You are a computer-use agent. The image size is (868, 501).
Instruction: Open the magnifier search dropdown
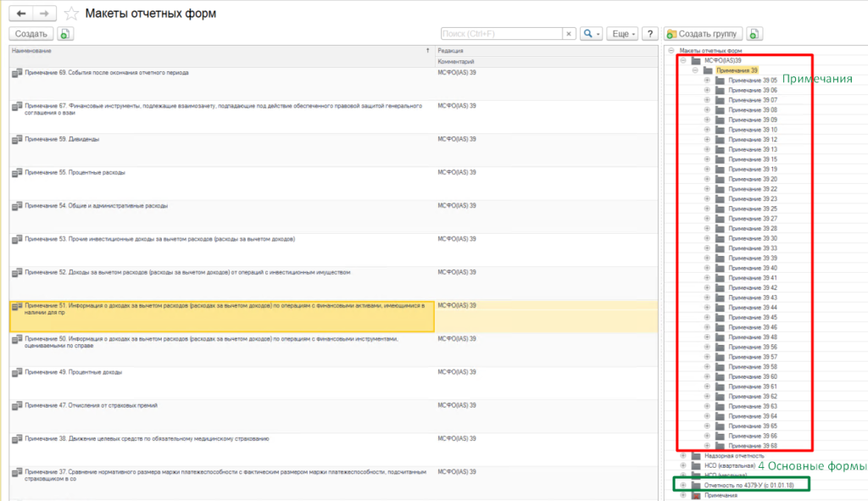point(591,34)
